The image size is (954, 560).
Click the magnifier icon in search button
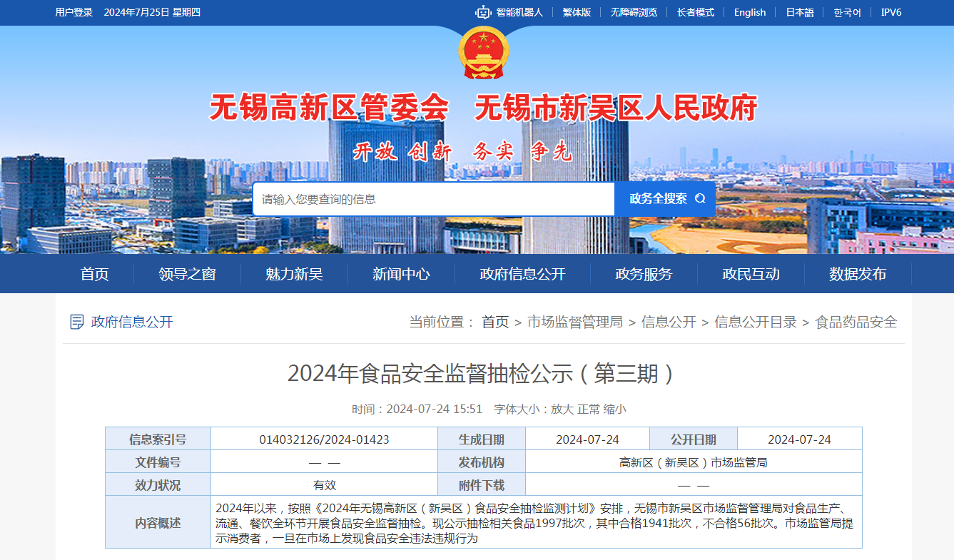700,199
